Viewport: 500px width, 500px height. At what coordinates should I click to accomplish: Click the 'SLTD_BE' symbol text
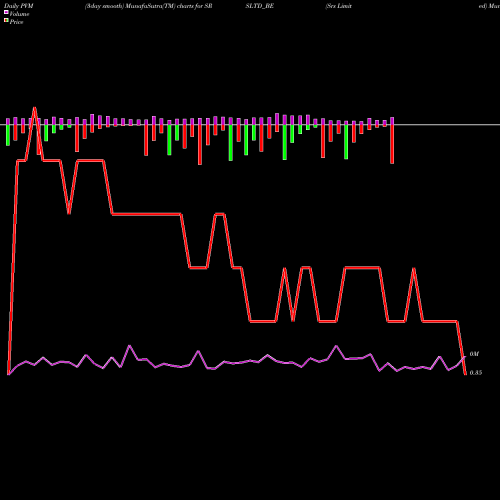point(260,6)
